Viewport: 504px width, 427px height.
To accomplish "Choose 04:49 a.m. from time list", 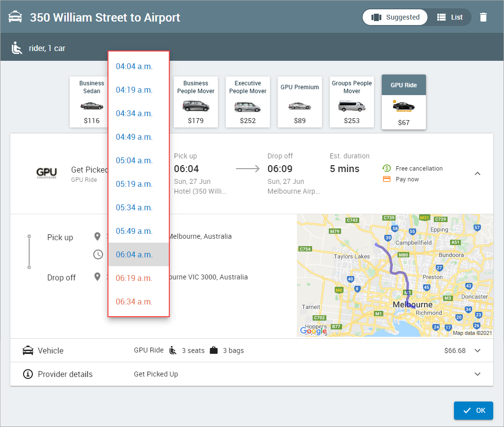I will coord(138,137).
